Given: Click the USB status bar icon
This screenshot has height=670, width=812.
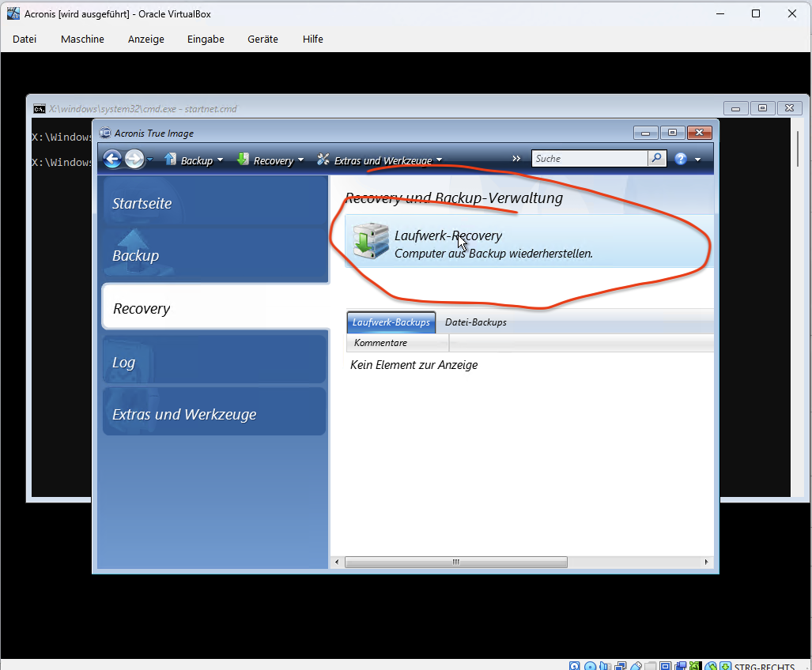Looking at the screenshot, I should tap(636, 666).
